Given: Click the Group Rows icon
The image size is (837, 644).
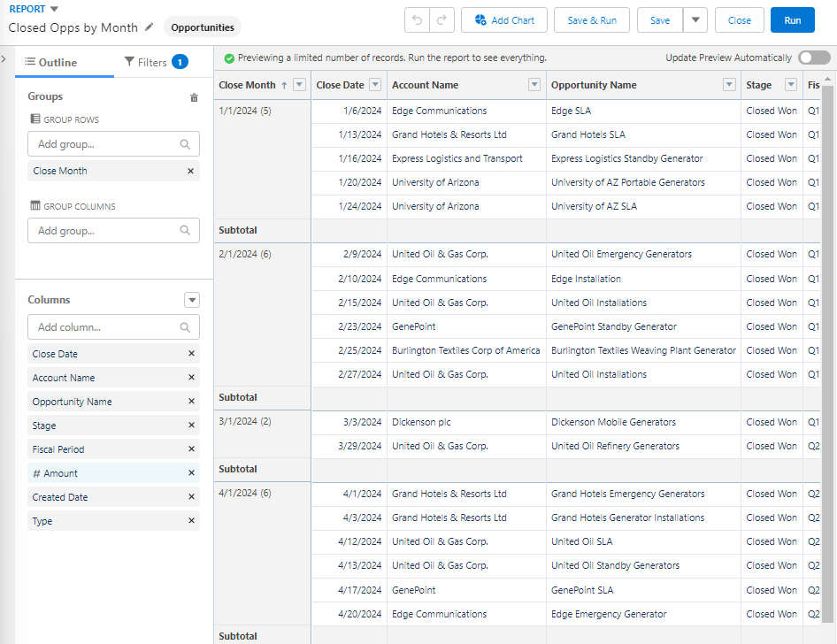Looking at the screenshot, I should [x=35, y=119].
